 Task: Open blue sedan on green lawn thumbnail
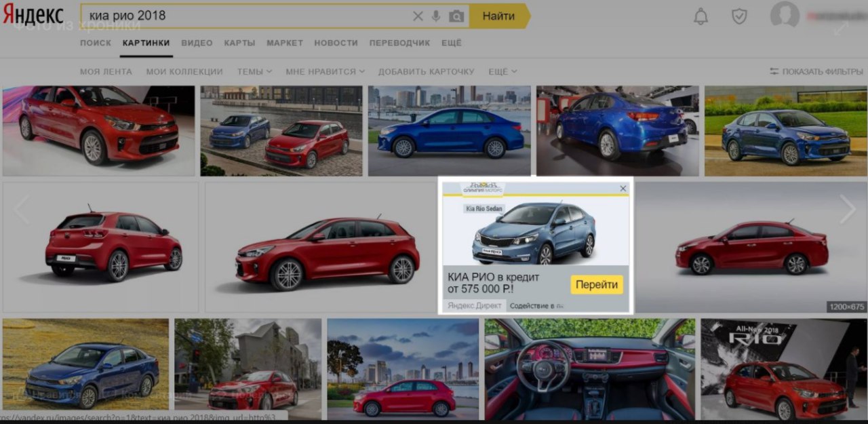tap(786, 131)
